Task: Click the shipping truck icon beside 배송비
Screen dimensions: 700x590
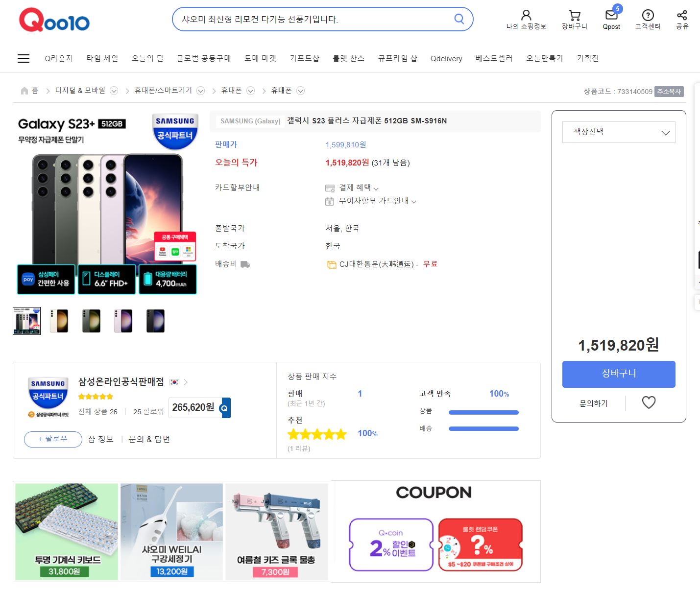Action: [245, 264]
